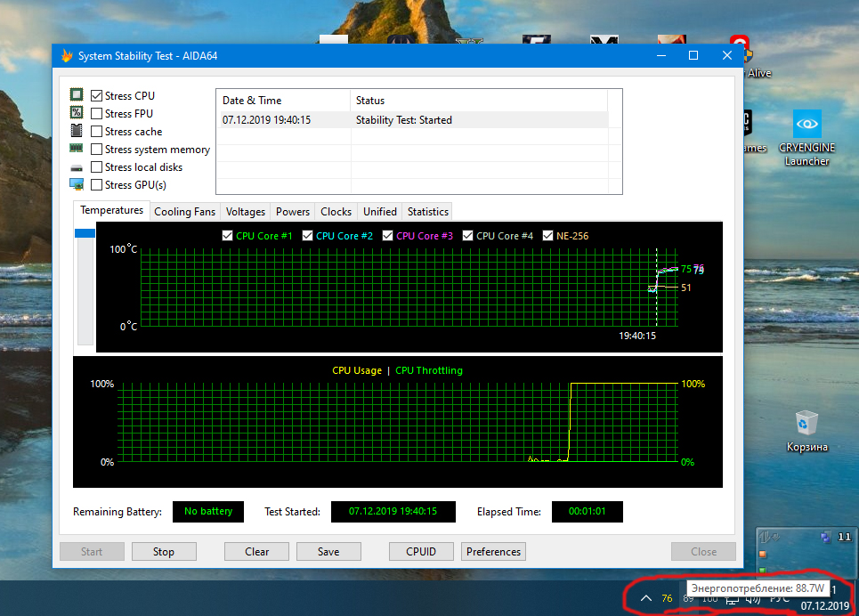Click the monitor icon beside Stress GPU(s)

(77, 184)
